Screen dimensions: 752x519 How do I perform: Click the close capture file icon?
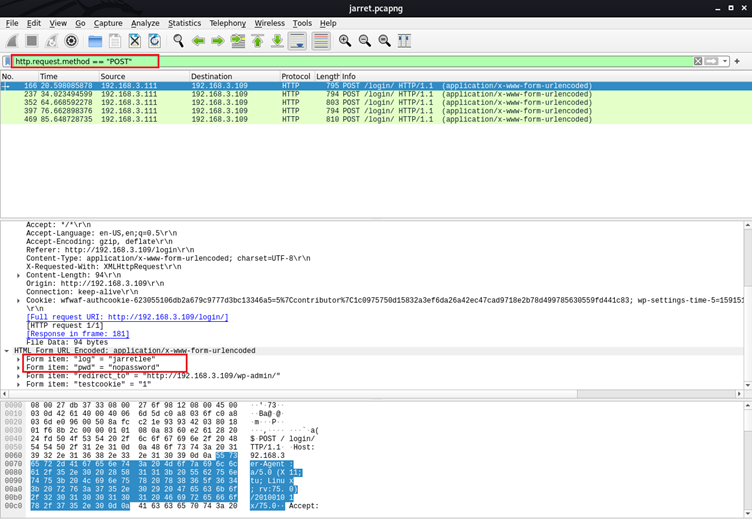point(135,41)
